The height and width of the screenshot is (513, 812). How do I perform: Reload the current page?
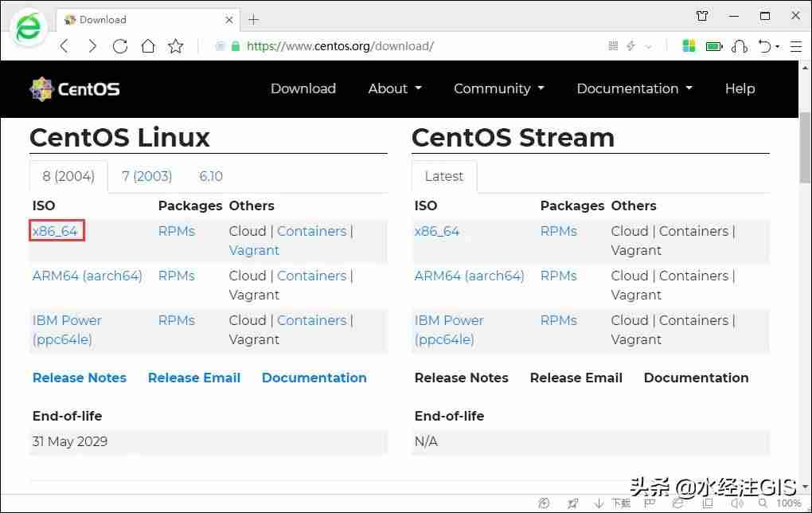(x=120, y=46)
